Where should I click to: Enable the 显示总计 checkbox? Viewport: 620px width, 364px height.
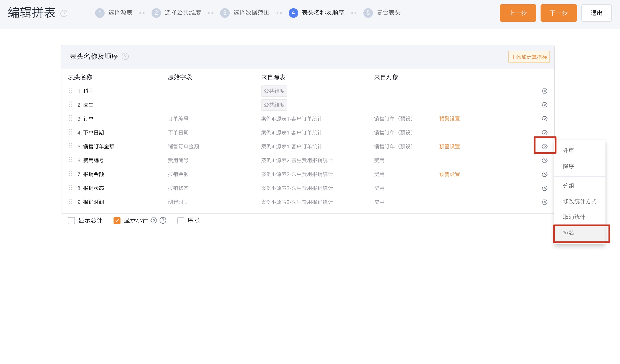pyautogui.click(x=71, y=220)
